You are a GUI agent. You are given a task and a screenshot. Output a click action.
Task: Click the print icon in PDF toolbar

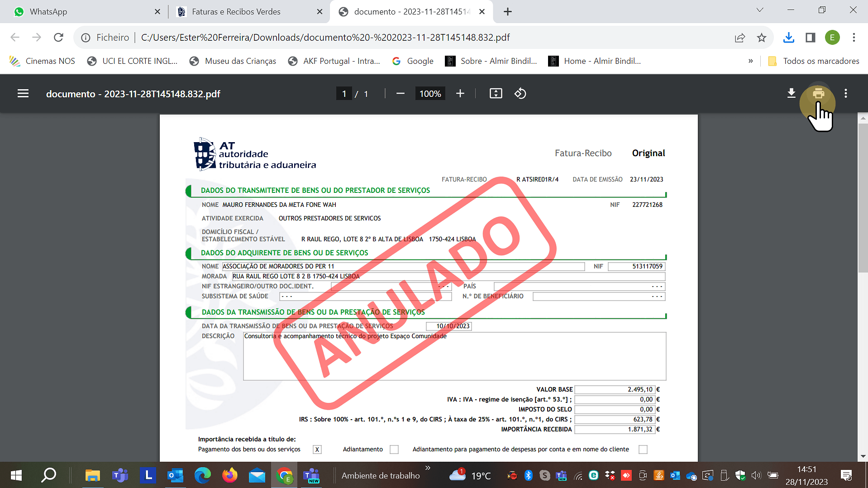pos(818,94)
